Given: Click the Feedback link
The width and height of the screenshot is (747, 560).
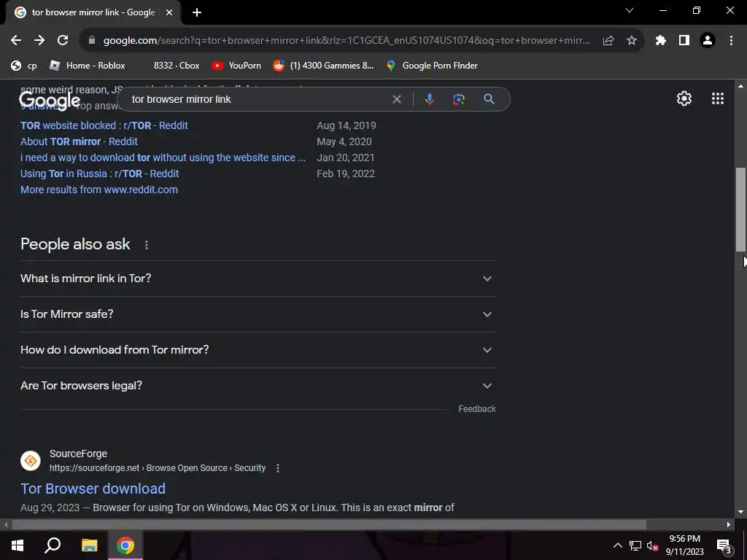Looking at the screenshot, I should [x=477, y=409].
